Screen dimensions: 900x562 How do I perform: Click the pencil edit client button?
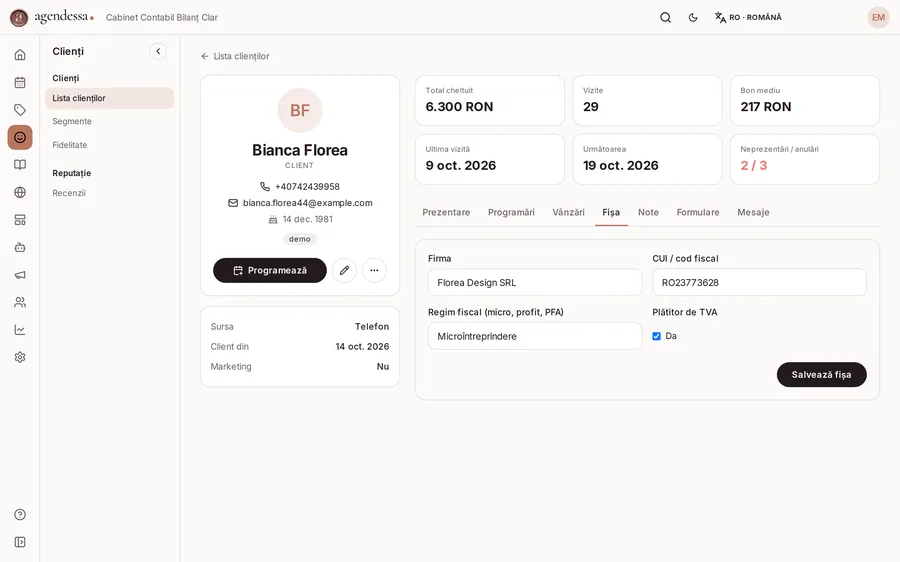pos(344,270)
